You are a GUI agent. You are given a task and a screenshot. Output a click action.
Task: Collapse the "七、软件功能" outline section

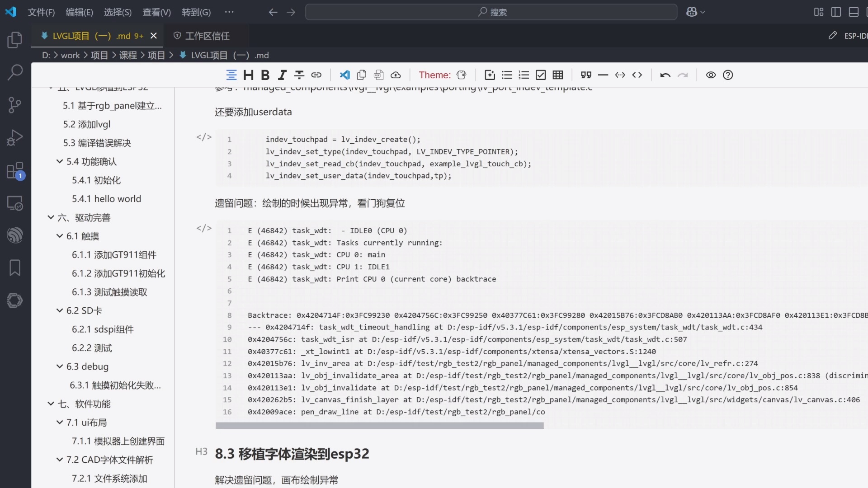click(x=50, y=404)
